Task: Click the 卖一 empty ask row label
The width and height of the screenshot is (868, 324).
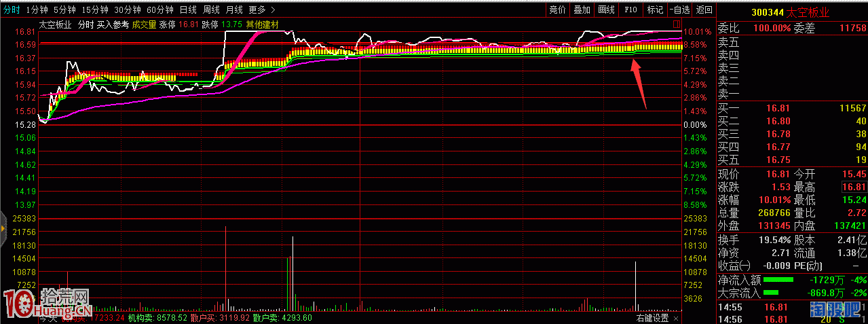Action: [728, 94]
